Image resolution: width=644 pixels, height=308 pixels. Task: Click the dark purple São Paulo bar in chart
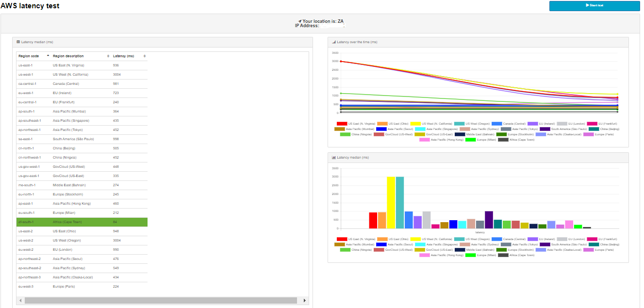pyautogui.click(x=489, y=220)
